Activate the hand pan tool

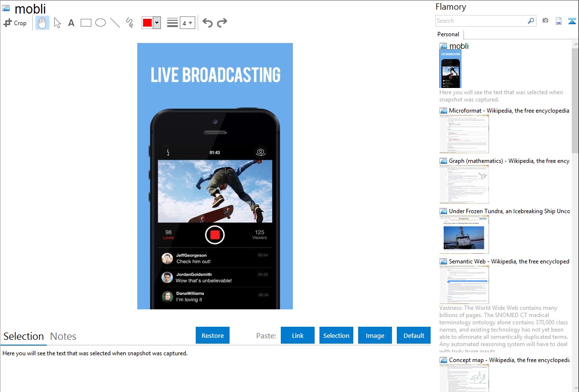point(43,23)
